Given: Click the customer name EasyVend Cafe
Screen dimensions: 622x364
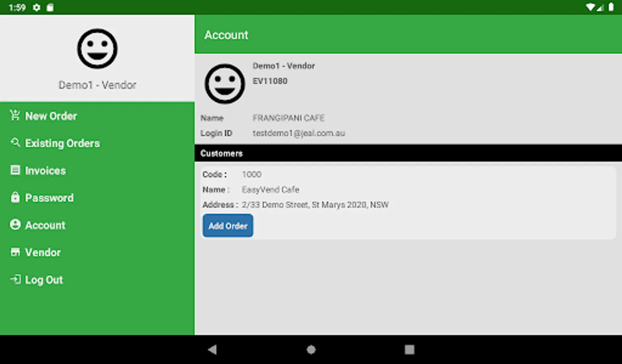Looking at the screenshot, I should (x=270, y=189).
